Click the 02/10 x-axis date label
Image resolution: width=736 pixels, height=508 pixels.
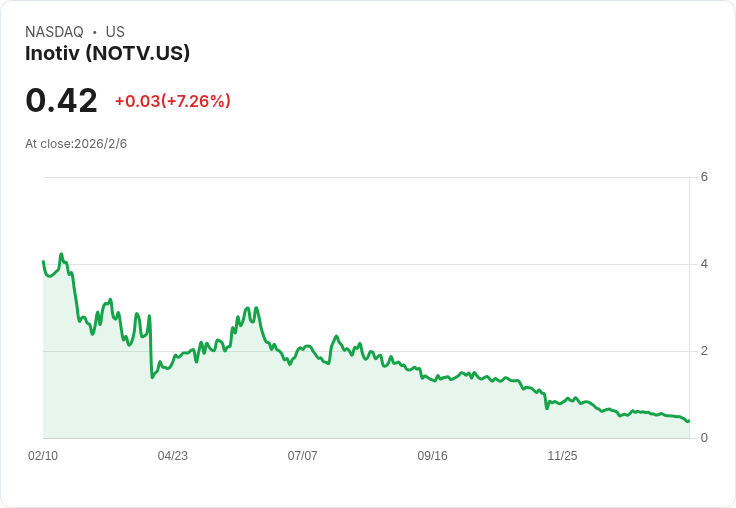pyautogui.click(x=43, y=455)
